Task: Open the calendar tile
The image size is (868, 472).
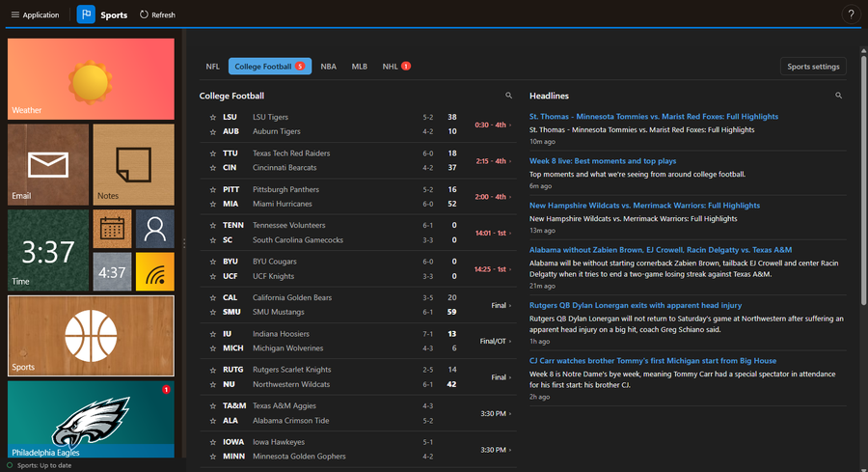Action: (x=113, y=229)
